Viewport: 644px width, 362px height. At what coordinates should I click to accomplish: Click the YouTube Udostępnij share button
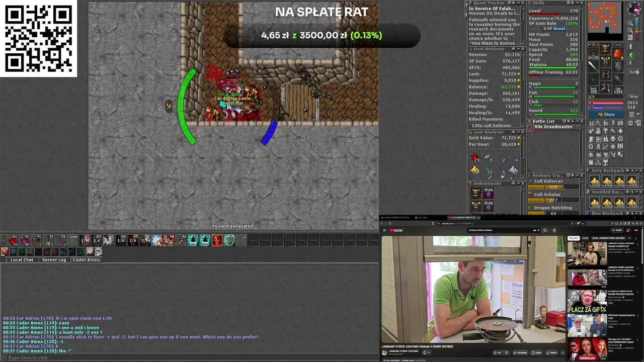pos(520,352)
